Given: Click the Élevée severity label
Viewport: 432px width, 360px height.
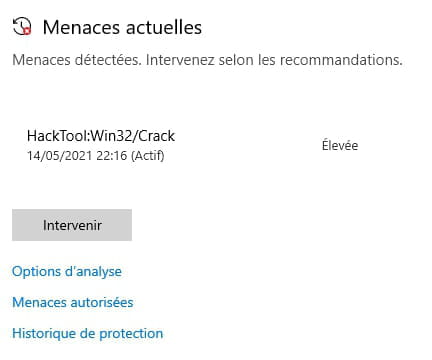Looking at the screenshot, I should click(x=340, y=145).
